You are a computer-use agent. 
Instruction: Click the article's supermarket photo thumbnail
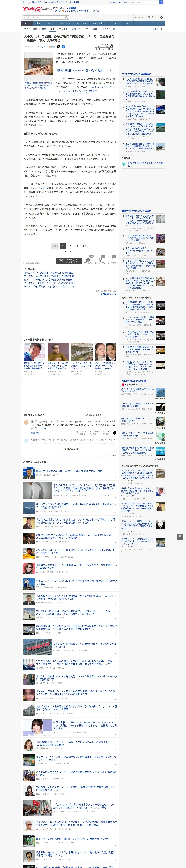[x=39, y=66]
